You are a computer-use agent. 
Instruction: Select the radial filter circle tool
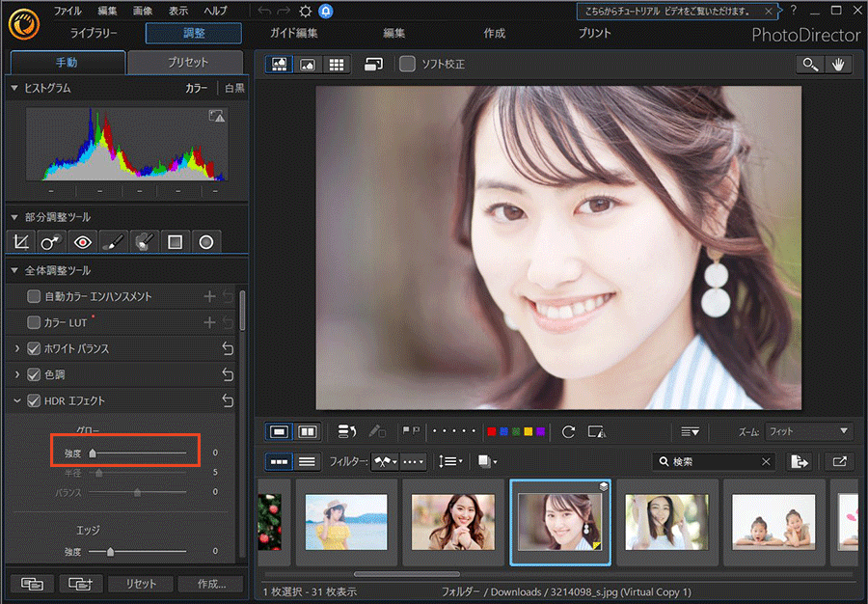[x=206, y=242]
